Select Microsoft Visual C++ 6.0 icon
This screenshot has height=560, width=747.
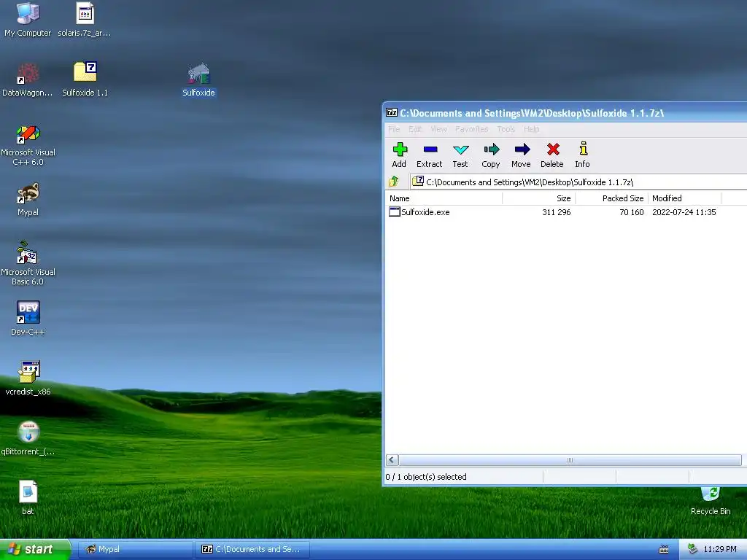(x=28, y=134)
